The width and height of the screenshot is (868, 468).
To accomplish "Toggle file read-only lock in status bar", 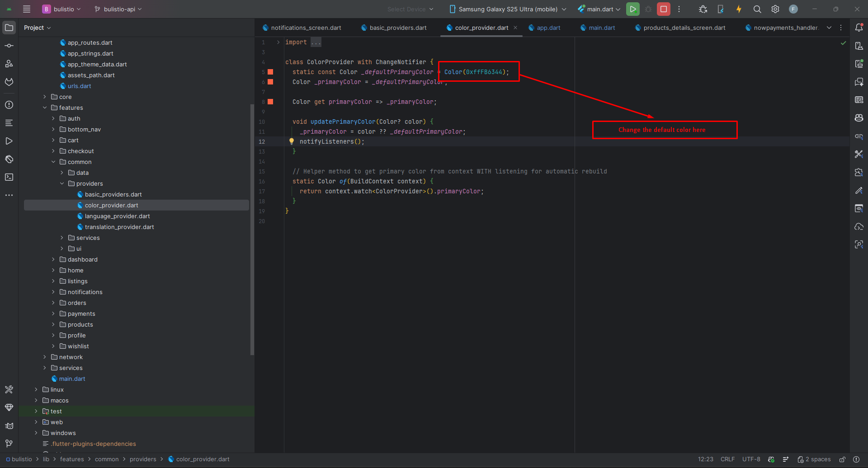I will [842, 459].
